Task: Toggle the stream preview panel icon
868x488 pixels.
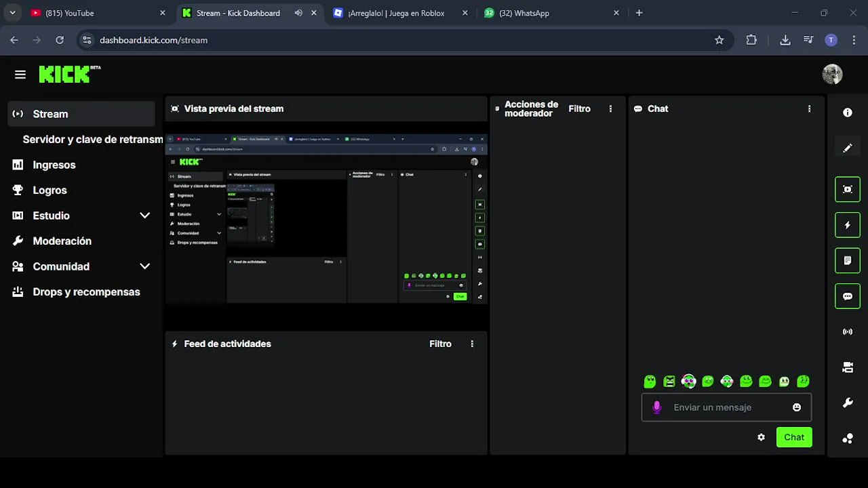Action: click(x=848, y=189)
